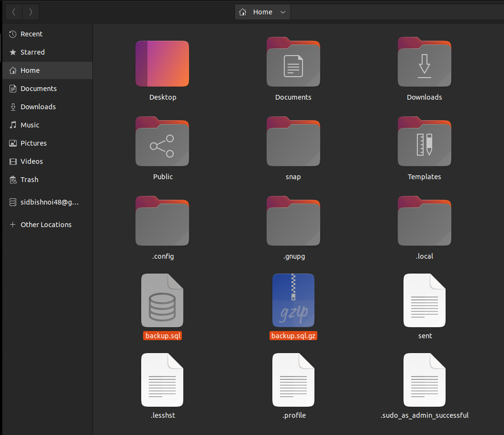
Task: Open the snap folder
Action: click(x=293, y=142)
